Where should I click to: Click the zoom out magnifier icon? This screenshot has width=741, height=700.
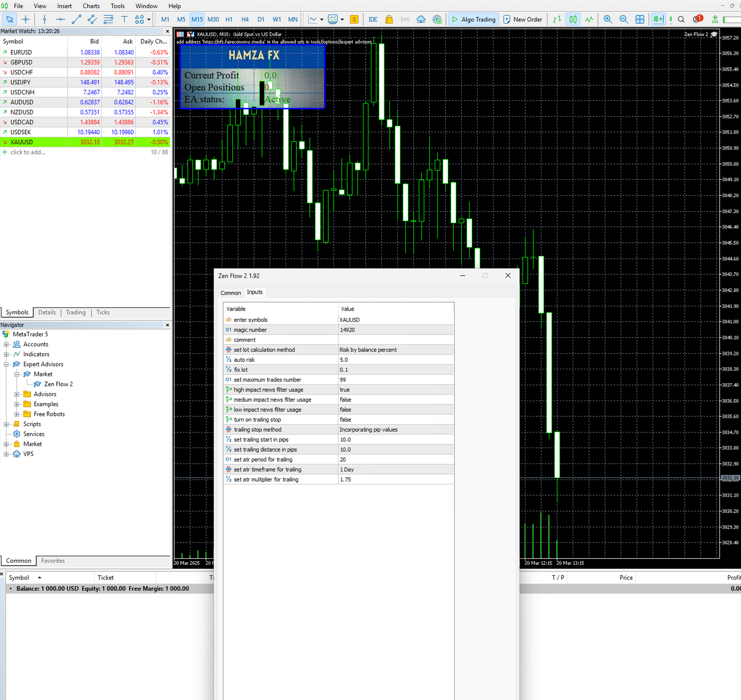tap(624, 19)
